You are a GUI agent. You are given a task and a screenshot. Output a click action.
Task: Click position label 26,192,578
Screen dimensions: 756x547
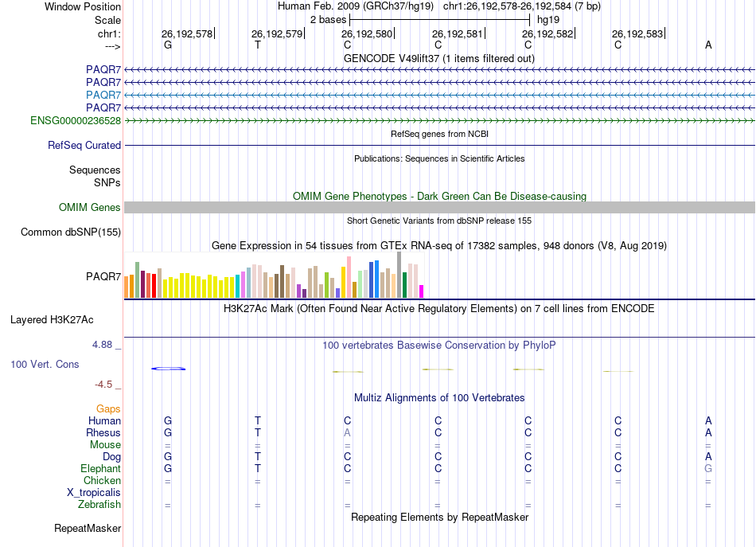pyautogui.click(x=186, y=33)
